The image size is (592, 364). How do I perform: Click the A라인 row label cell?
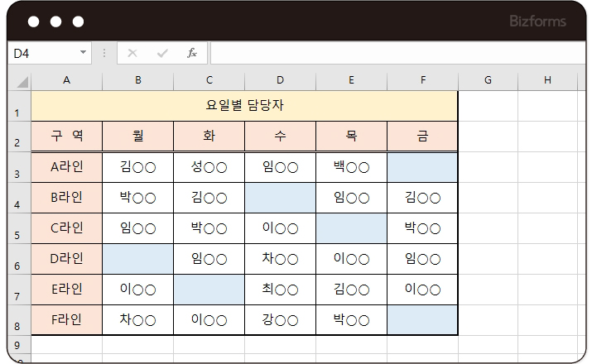point(67,167)
